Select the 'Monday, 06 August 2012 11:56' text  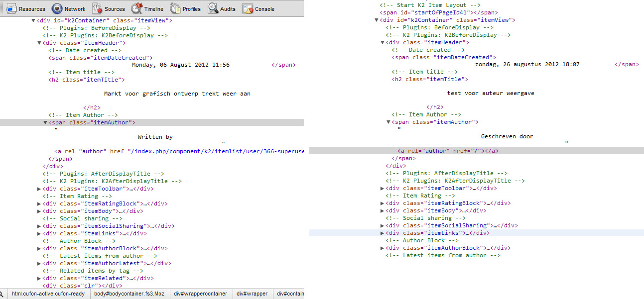coord(181,65)
